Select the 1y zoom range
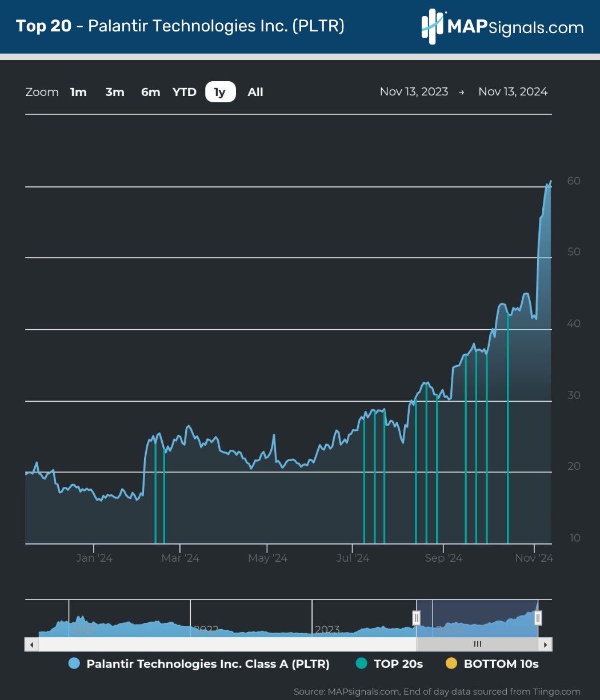The width and height of the screenshot is (600, 700). (x=221, y=92)
